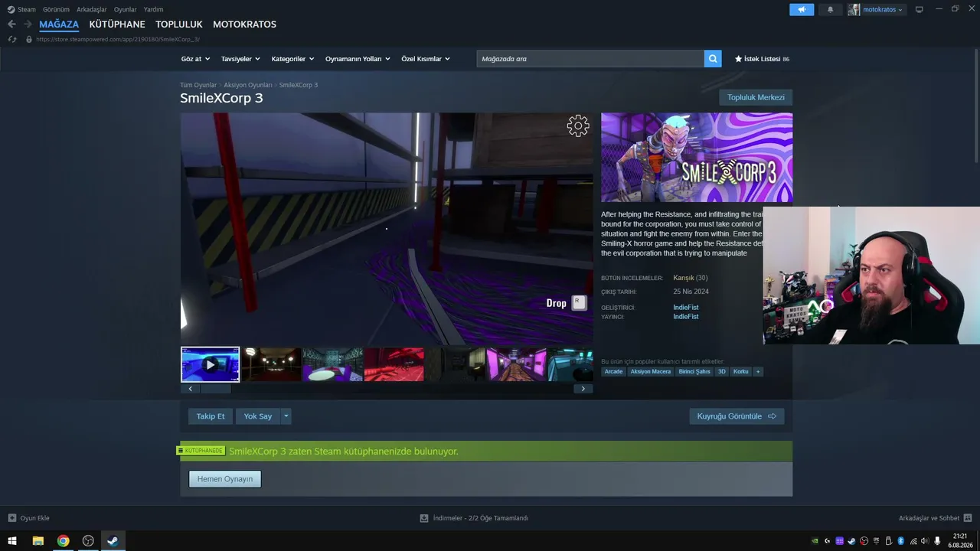
Task: Open File Explorer from the taskbar
Action: 38,541
